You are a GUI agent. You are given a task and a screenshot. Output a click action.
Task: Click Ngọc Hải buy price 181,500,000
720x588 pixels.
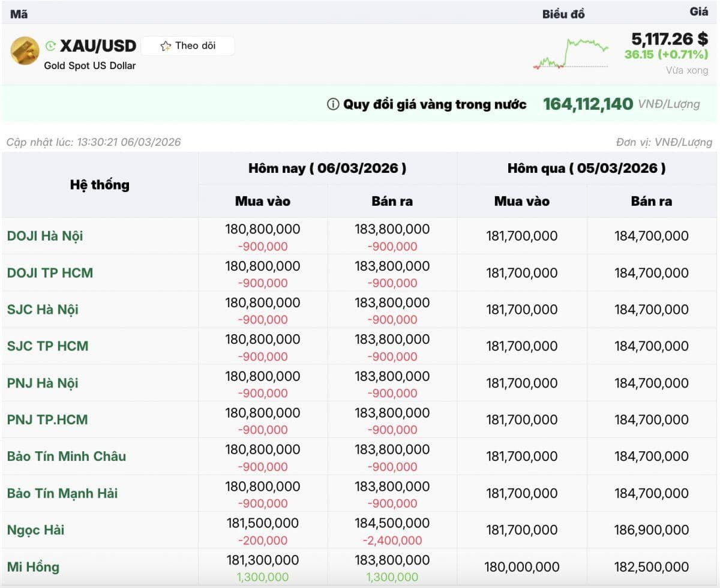(263, 523)
